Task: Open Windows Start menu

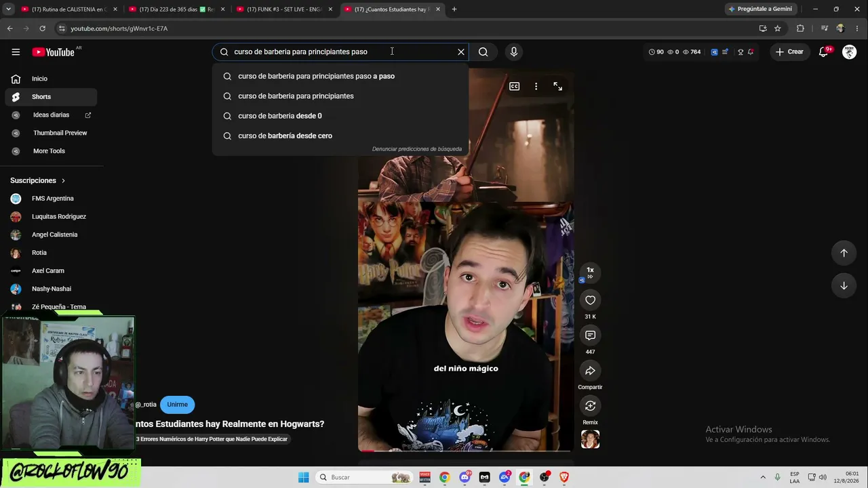Action: [x=304, y=477]
